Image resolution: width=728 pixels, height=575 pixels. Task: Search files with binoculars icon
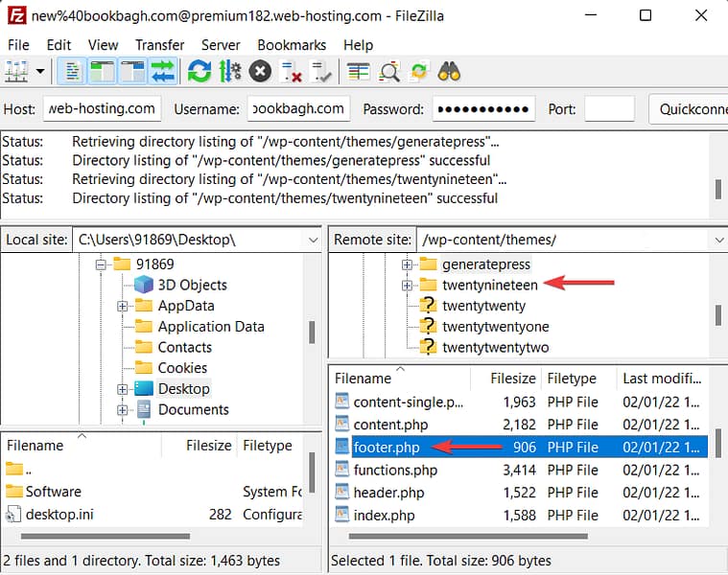click(x=449, y=71)
